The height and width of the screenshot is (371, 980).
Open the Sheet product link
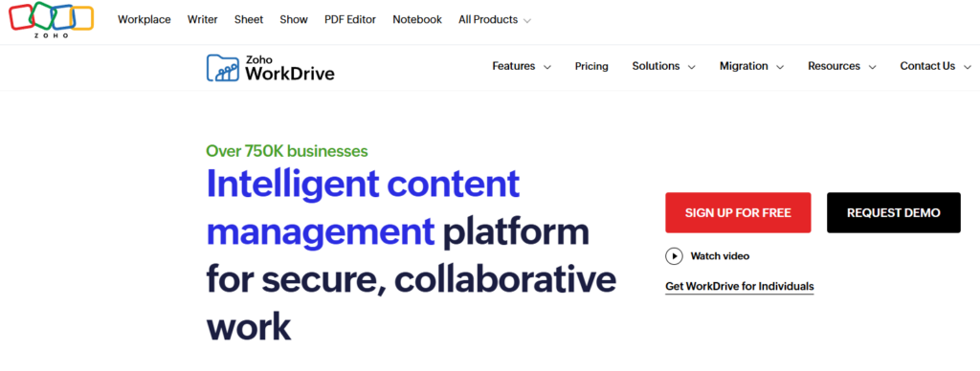[249, 19]
